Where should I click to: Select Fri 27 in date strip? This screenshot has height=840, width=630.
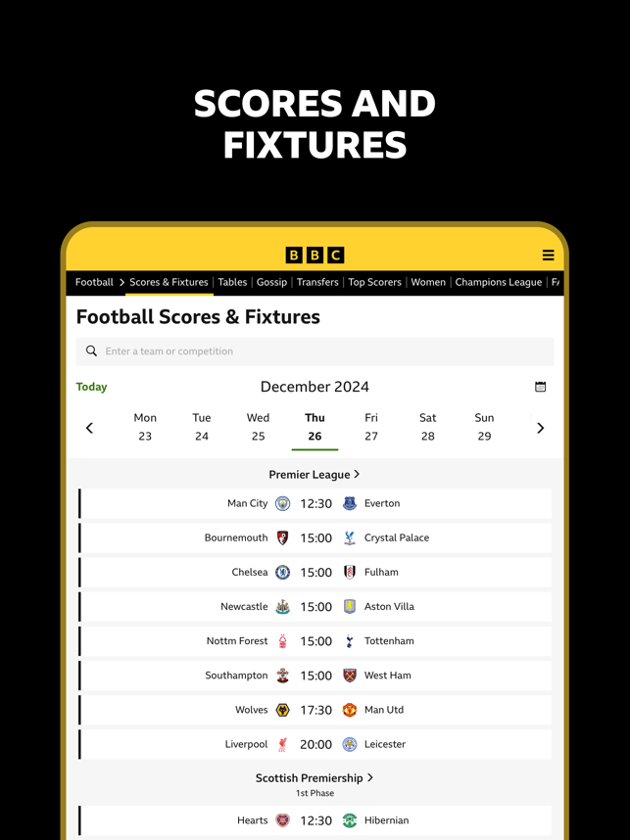[371, 427]
